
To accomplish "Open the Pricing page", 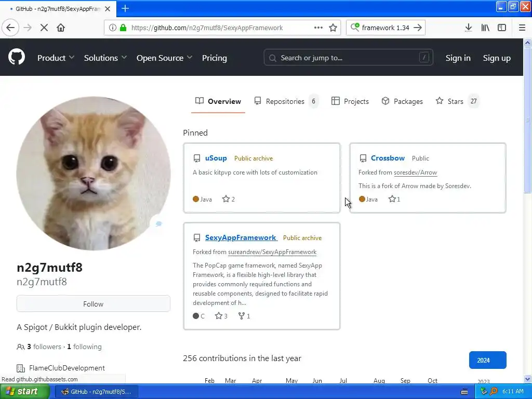I will pyautogui.click(x=215, y=58).
